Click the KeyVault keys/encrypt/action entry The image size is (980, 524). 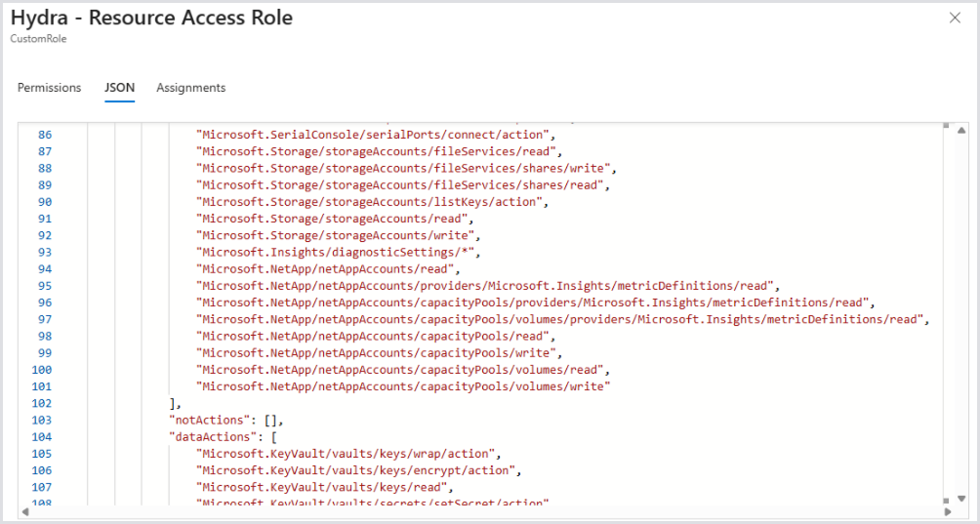coord(356,470)
